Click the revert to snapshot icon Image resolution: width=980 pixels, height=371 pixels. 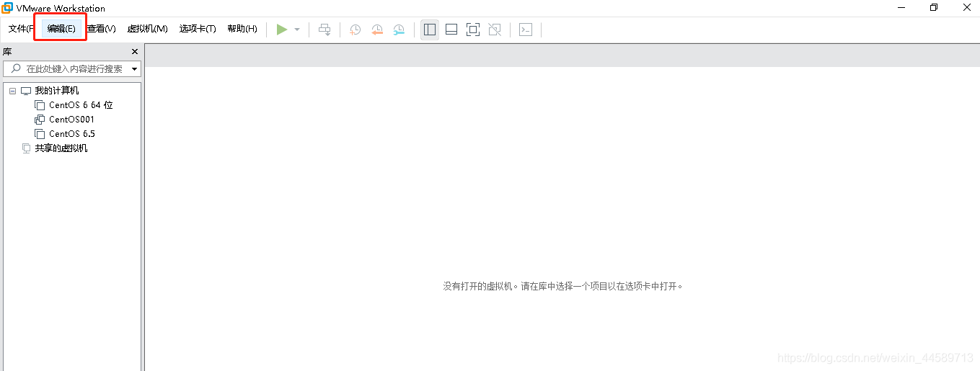377,30
